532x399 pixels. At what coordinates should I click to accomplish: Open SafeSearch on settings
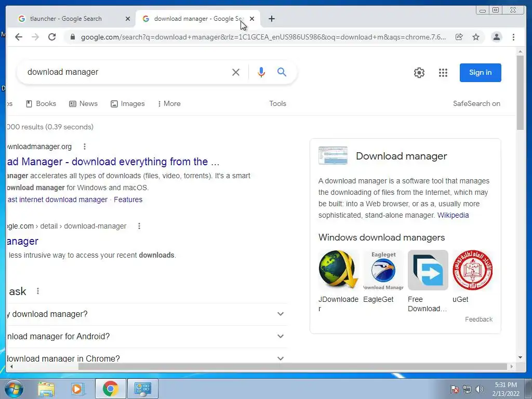coord(476,103)
